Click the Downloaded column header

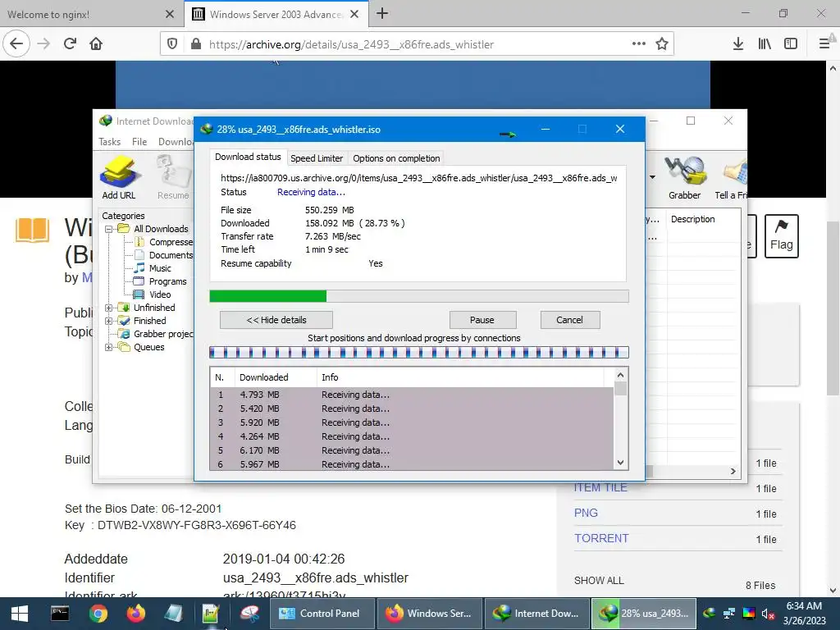[276, 377]
